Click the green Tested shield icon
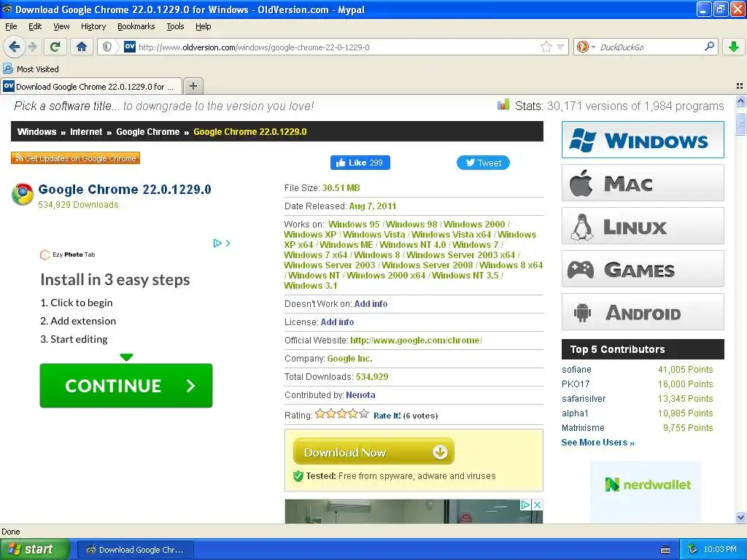The height and width of the screenshot is (560, 747). tap(298, 476)
